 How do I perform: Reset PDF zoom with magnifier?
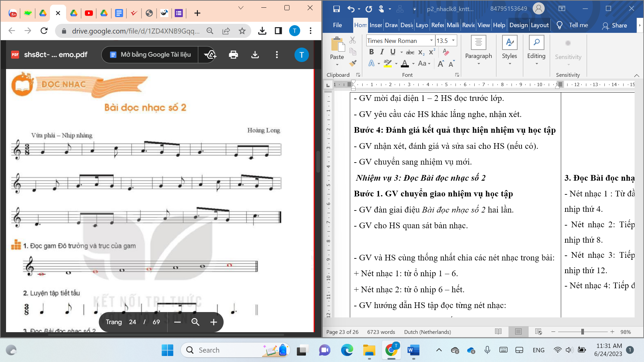(x=195, y=322)
